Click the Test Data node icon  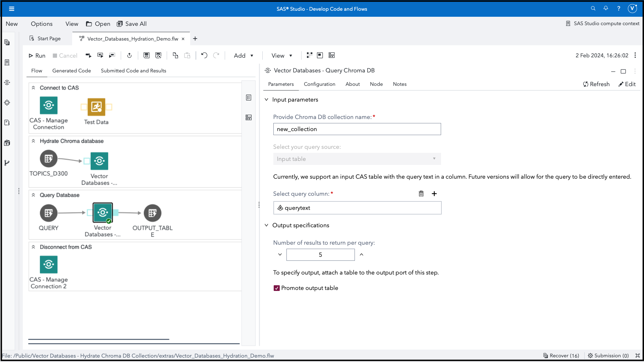coord(96,107)
